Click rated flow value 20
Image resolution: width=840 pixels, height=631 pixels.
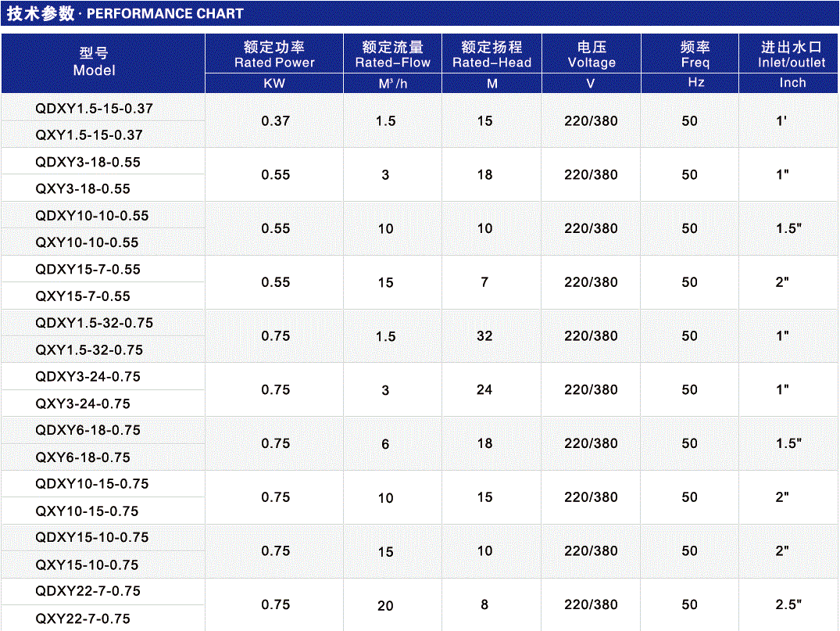coord(386,606)
